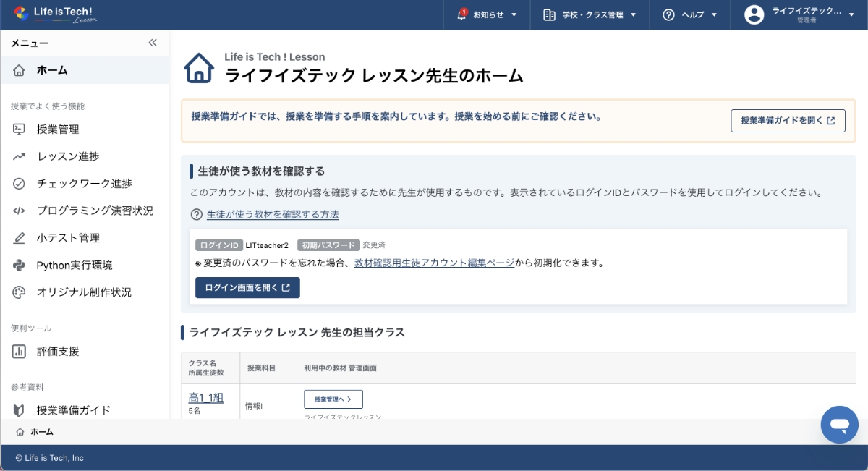Click the 授業でよく使う機能 section label

(x=48, y=106)
